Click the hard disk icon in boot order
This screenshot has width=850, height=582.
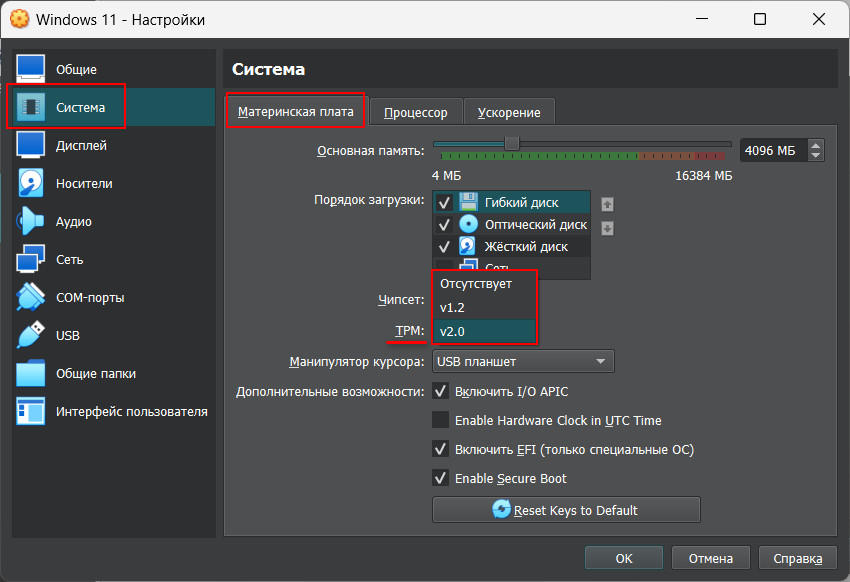(x=467, y=246)
